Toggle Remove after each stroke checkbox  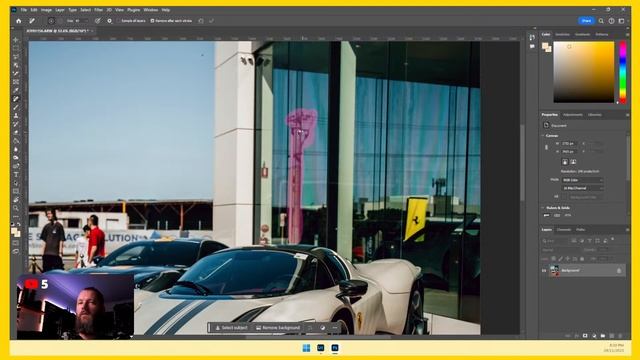(x=152, y=21)
